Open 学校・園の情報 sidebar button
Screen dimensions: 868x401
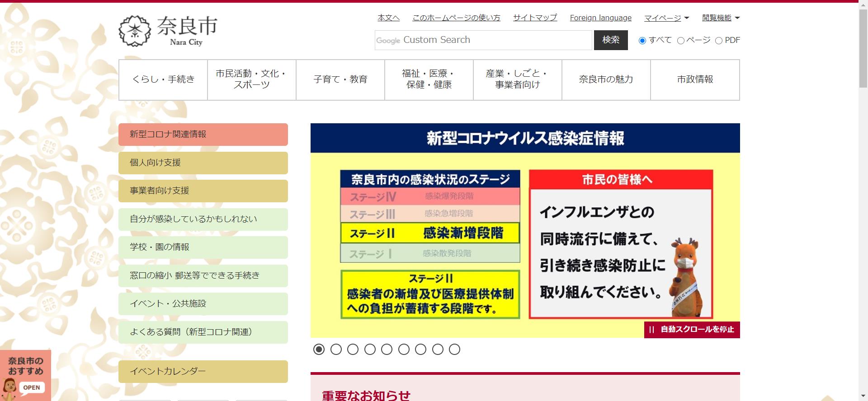tap(203, 247)
